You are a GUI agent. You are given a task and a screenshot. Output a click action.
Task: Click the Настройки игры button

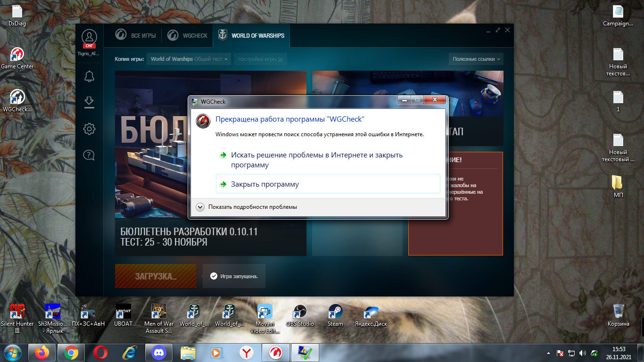click(260, 59)
